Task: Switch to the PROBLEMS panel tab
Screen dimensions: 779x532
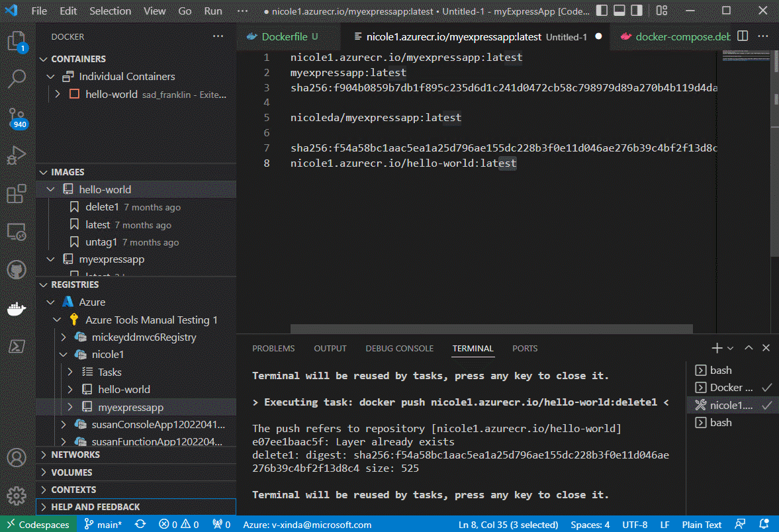Action: [273, 348]
